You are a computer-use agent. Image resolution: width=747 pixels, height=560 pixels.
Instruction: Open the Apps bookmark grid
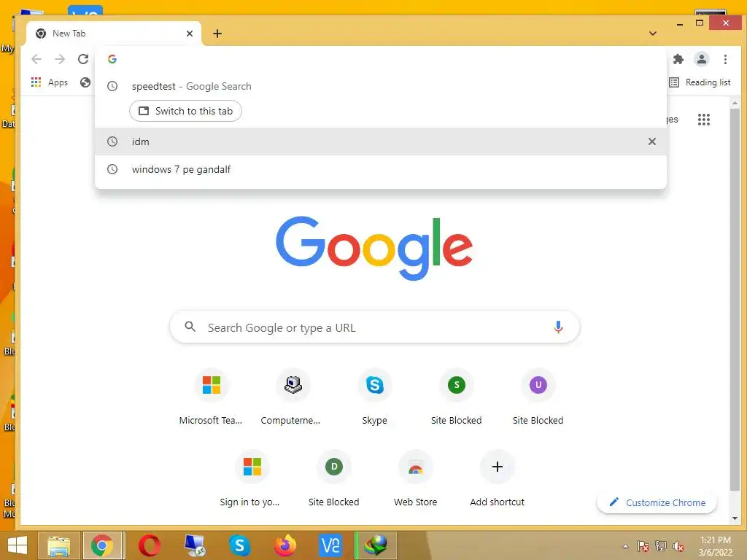(x=50, y=82)
